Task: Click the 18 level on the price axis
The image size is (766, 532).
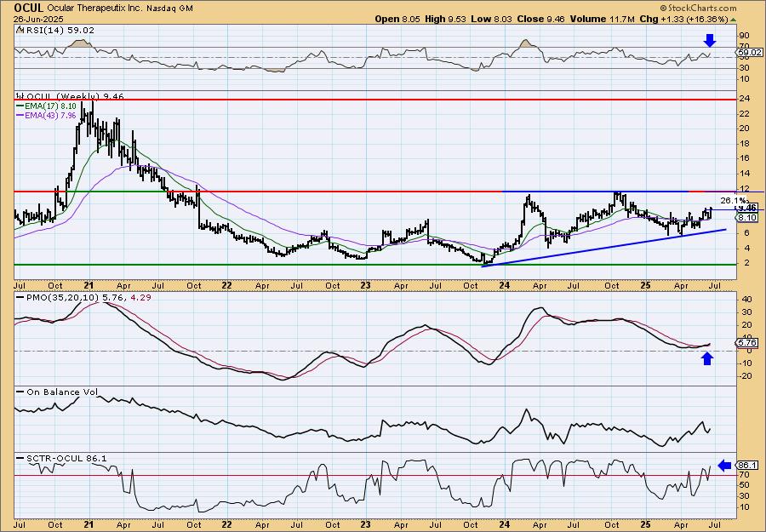Action: pyautogui.click(x=745, y=143)
